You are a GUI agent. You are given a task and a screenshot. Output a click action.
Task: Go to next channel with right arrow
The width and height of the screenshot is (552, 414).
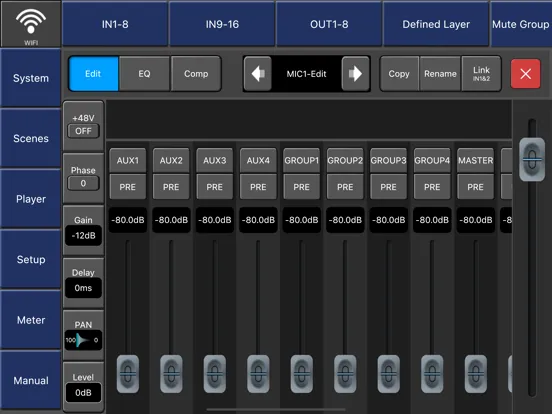pyautogui.click(x=355, y=74)
